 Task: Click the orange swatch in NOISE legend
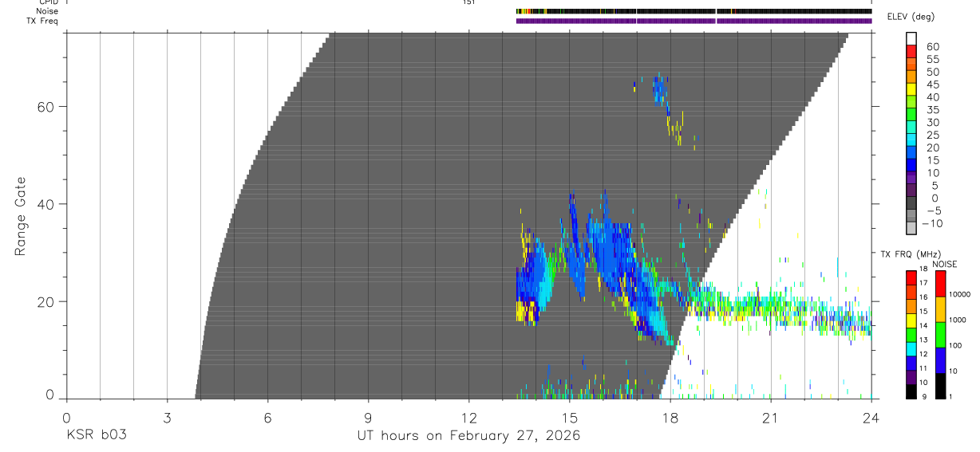pos(939,309)
